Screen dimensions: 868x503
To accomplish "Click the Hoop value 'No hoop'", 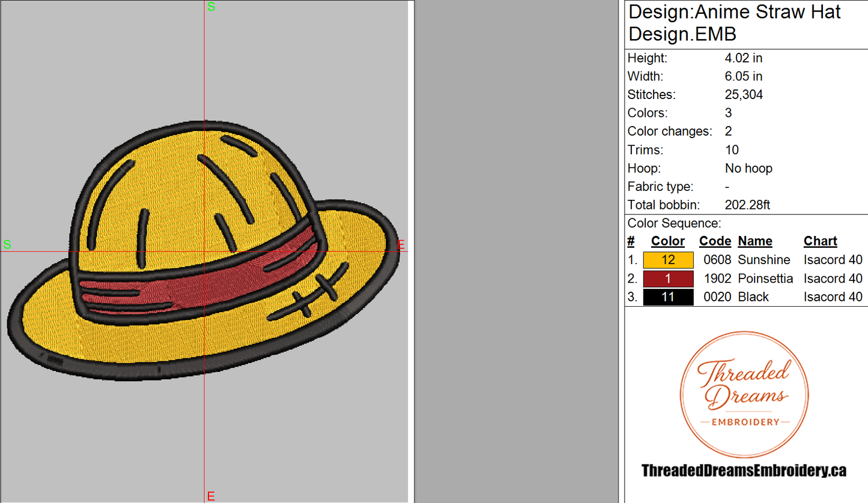I will [748, 168].
